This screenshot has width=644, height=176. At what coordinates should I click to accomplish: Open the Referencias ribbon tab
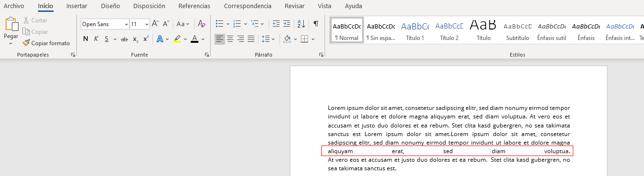pos(194,6)
